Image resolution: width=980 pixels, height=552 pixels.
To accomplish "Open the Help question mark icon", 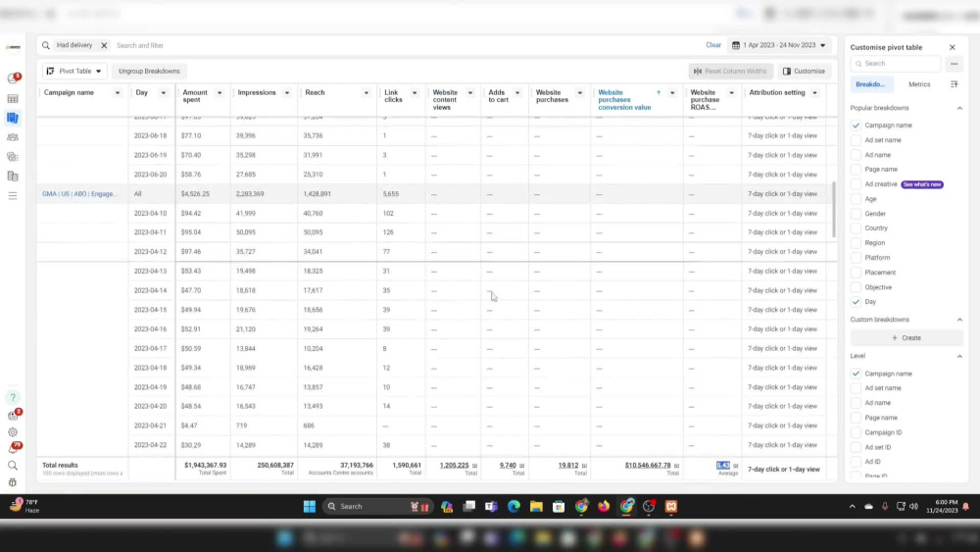I will click(x=13, y=398).
